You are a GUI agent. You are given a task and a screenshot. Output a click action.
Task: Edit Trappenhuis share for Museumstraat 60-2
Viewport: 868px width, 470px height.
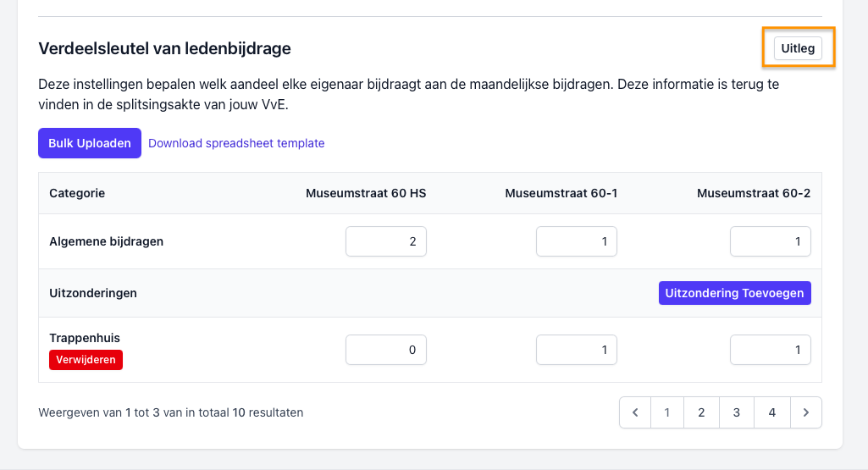(x=770, y=350)
